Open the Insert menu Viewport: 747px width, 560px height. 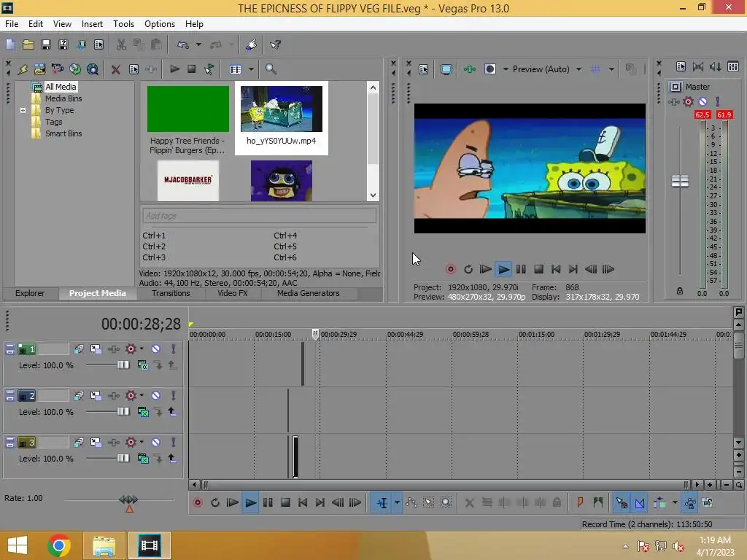click(92, 24)
